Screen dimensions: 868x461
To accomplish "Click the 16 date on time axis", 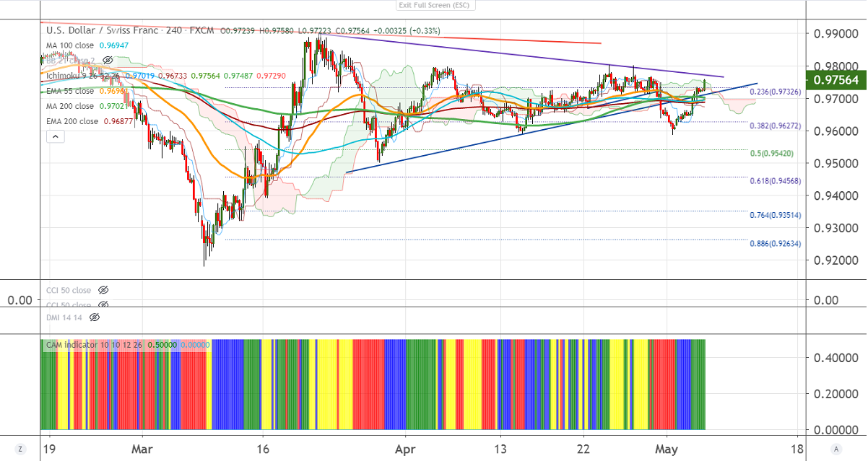I will [x=263, y=448].
